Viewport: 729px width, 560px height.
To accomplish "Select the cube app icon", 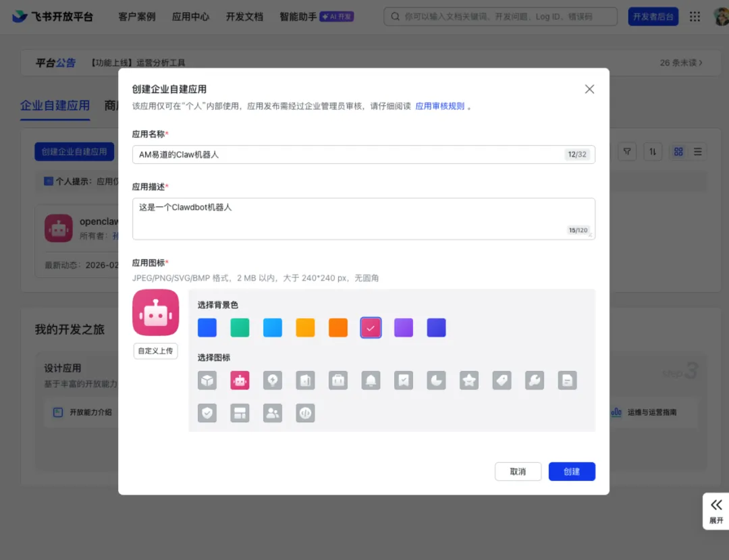I will 207,381.
